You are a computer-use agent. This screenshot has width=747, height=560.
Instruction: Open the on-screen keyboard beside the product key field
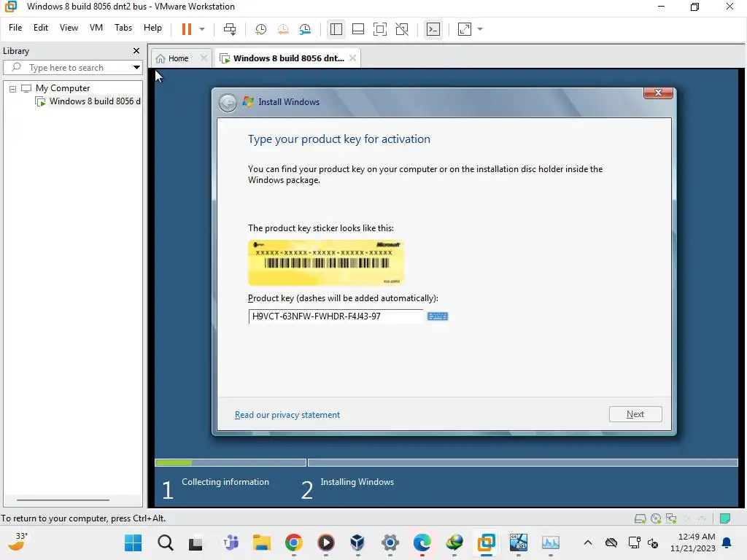438,316
